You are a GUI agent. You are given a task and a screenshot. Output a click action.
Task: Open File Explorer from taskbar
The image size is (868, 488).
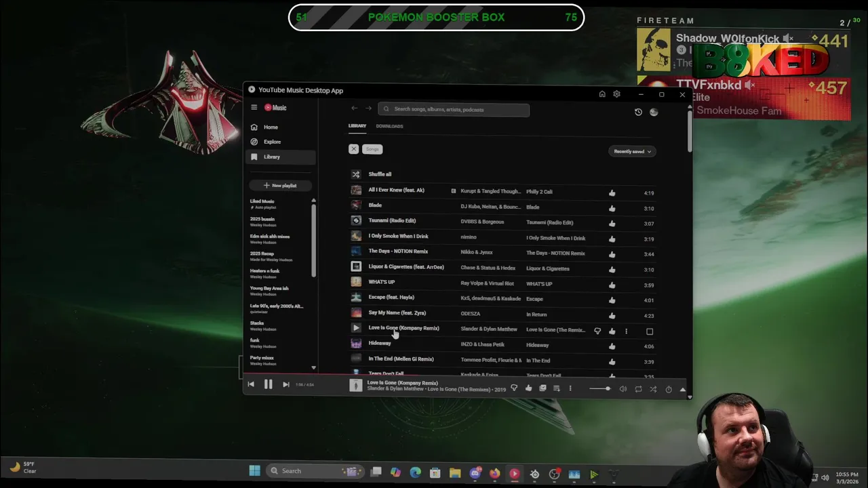tap(455, 472)
